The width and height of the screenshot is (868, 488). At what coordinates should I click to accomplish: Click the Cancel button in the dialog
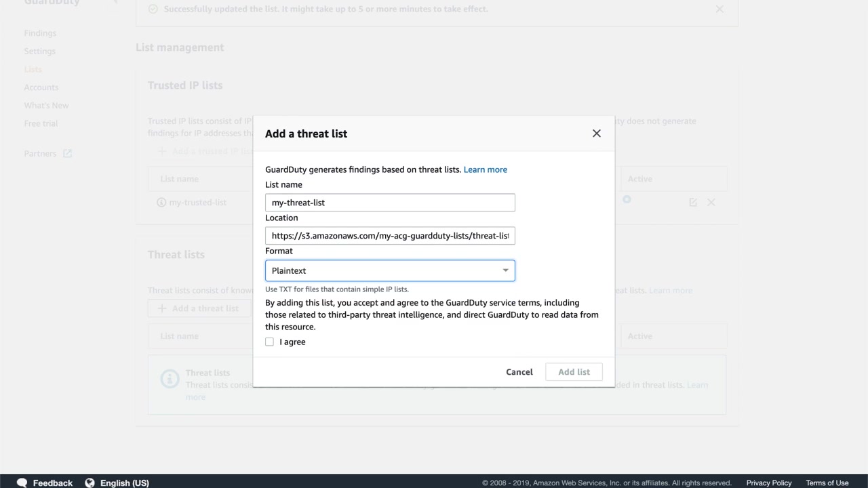coord(519,371)
